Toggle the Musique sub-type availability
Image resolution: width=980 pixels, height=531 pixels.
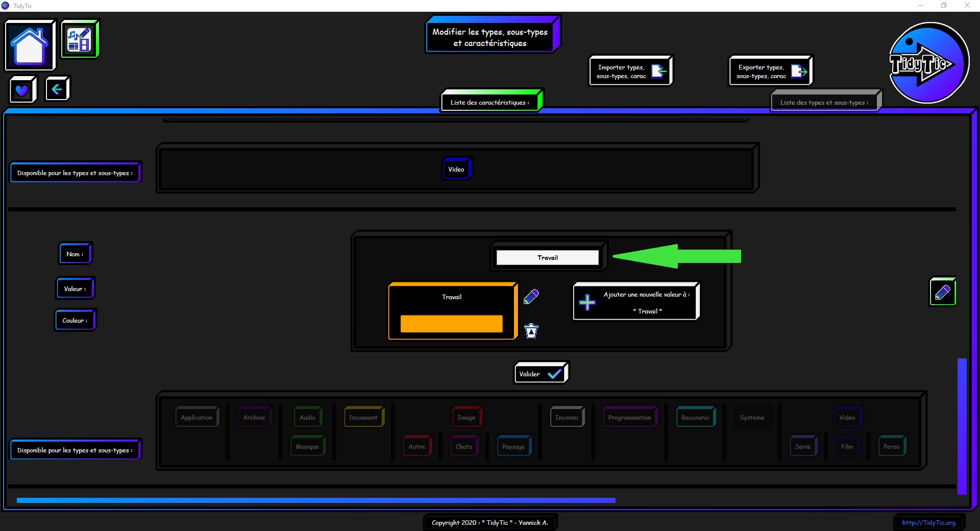(x=307, y=446)
